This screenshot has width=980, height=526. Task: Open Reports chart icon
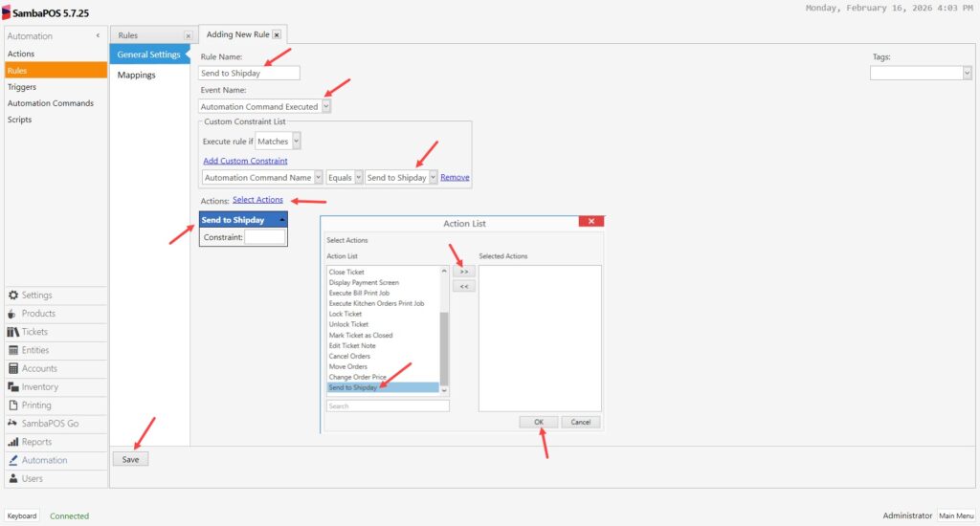tap(13, 442)
